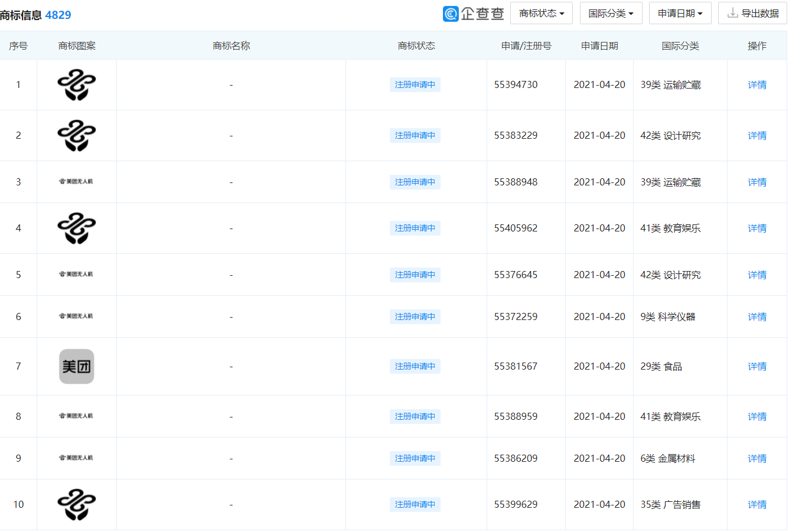Click the 美团无人机 trademark logo in row 3
Image resolution: width=789 pixels, height=532 pixels.
click(x=76, y=182)
